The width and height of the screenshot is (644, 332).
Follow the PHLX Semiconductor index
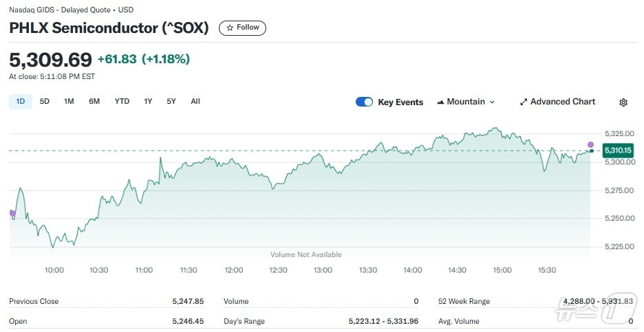click(242, 27)
